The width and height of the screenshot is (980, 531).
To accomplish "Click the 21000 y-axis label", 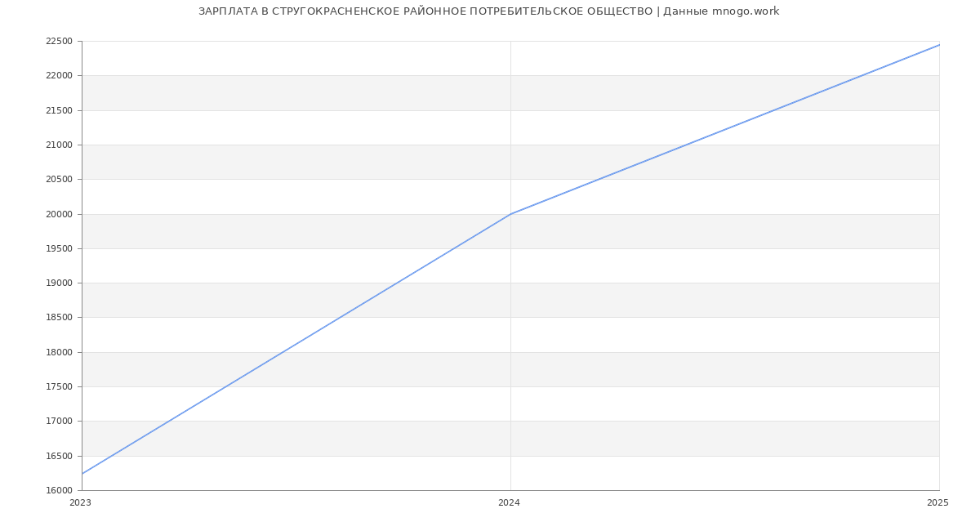I will (59, 145).
